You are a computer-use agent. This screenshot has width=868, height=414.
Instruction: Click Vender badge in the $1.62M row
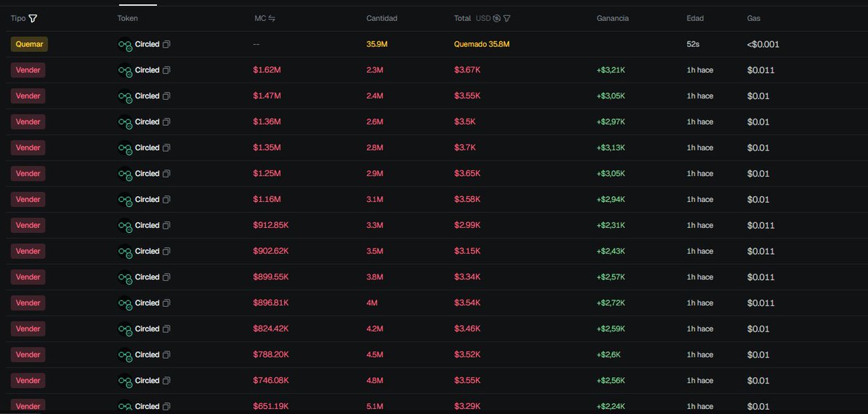pyautogui.click(x=28, y=70)
